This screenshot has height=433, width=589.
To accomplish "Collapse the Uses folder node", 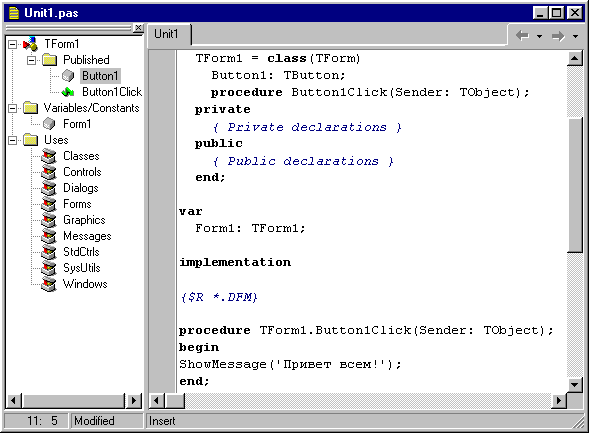I will (x=12, y=140).
